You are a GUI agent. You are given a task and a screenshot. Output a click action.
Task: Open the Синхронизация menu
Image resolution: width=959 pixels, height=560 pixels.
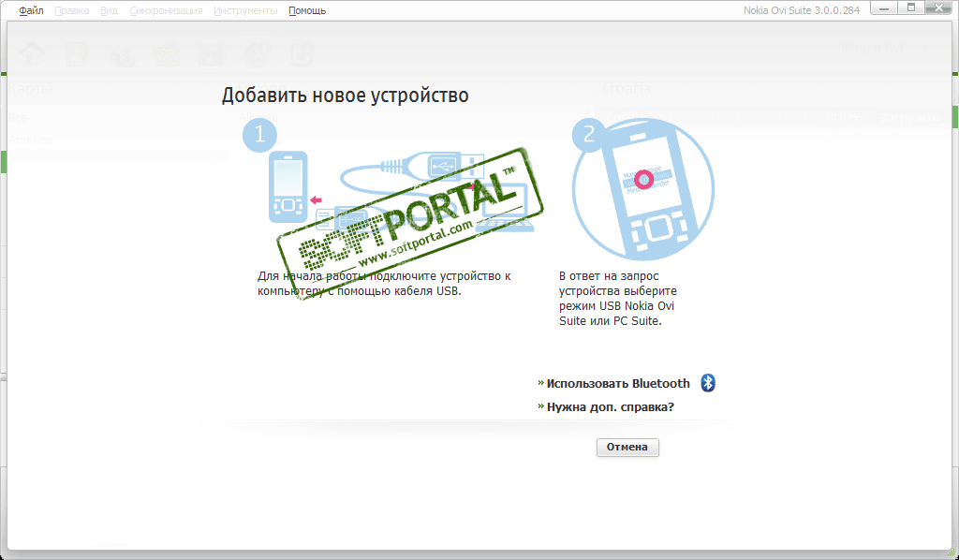click(x=166, y=10)
